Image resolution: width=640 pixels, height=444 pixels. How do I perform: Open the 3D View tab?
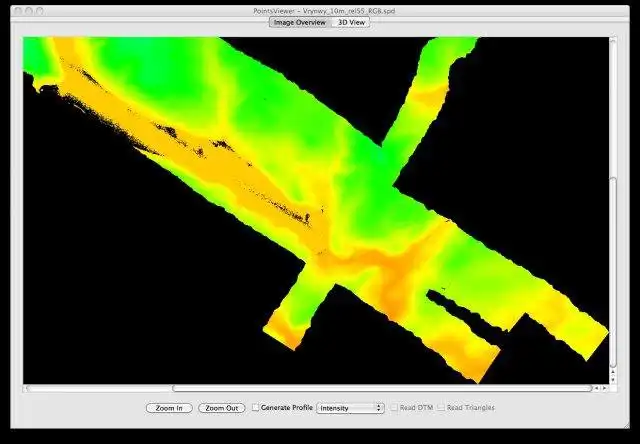click(x=351, y=22)
